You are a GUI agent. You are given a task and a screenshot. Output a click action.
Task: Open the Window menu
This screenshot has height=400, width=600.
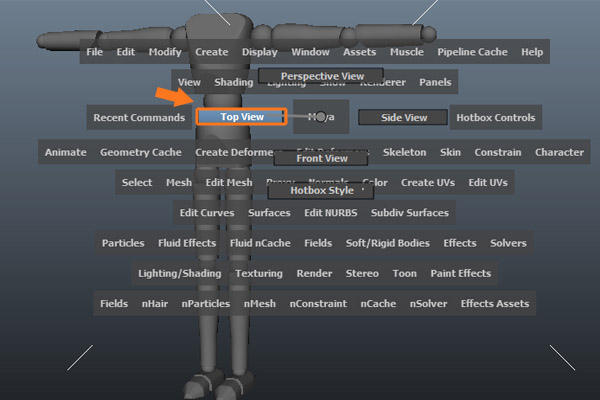[310, 52]
